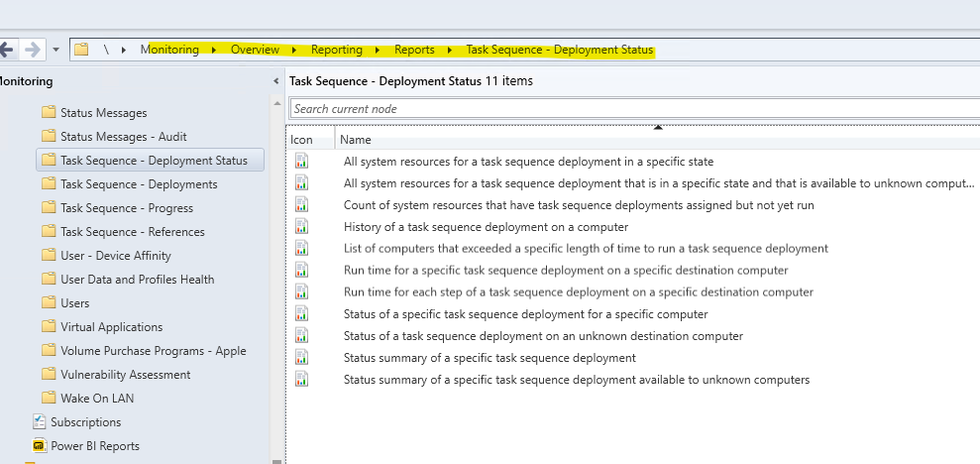This screenshot has width=980, height=464.
Task: Click report icon for 'Status summary of a specific task sequence deployment'
Action: (302, 357)
